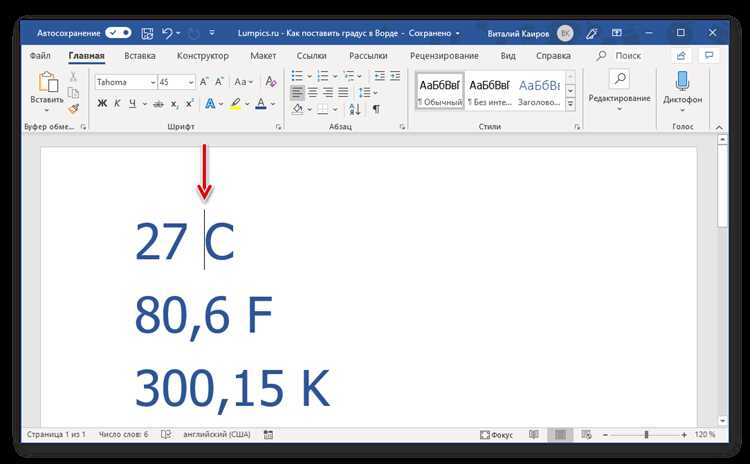Highlight text with the yellow marker

(x=235, y=103)
